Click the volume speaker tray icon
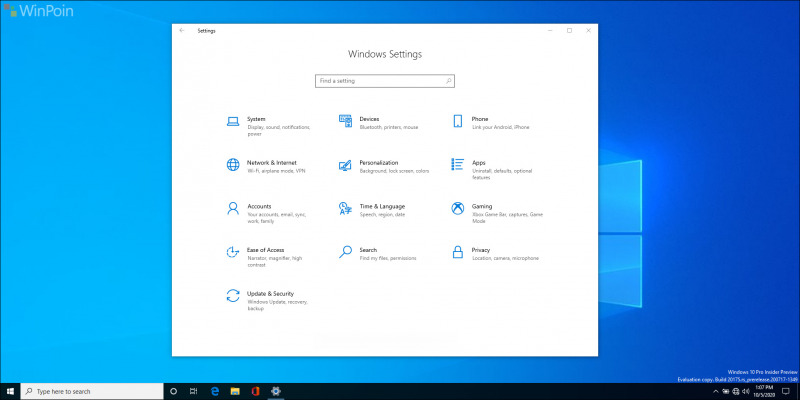This screenshot has height=400, width=800. pyautogui.click(x=745, y=392)
